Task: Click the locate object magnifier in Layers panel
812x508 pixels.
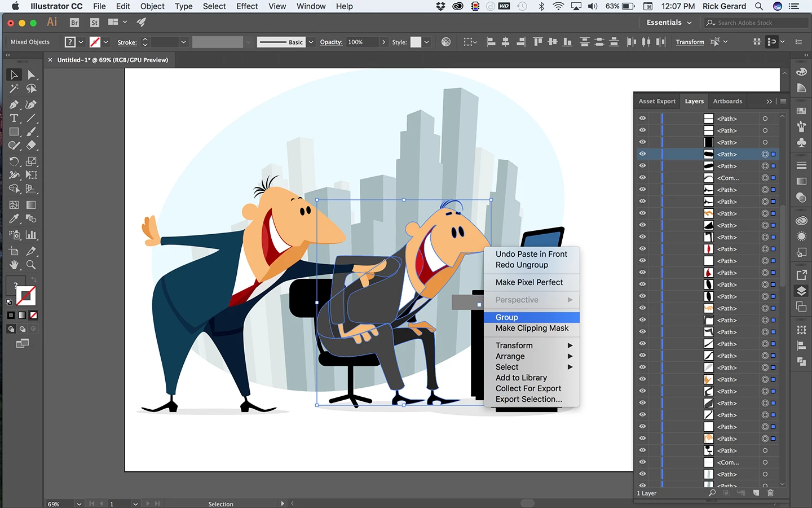Action: (x=712, y=493)
